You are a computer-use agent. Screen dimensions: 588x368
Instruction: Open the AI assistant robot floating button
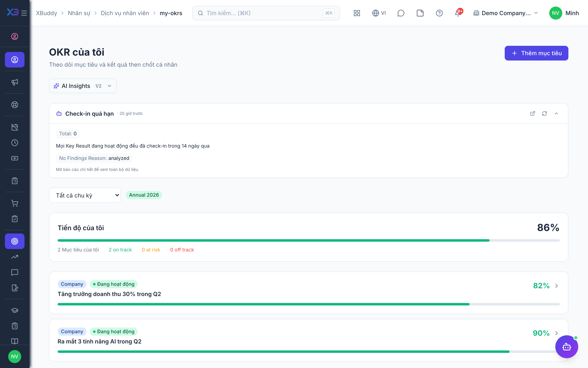pos(567,347)
